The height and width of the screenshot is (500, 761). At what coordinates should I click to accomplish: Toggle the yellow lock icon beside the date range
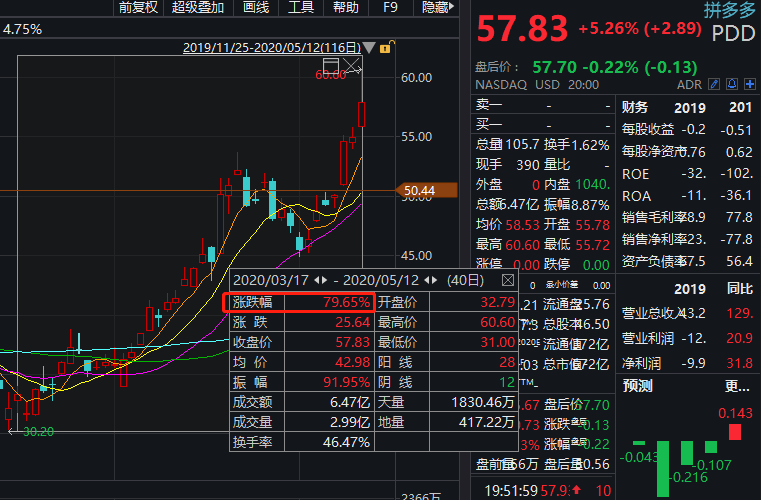click(386, 47)
